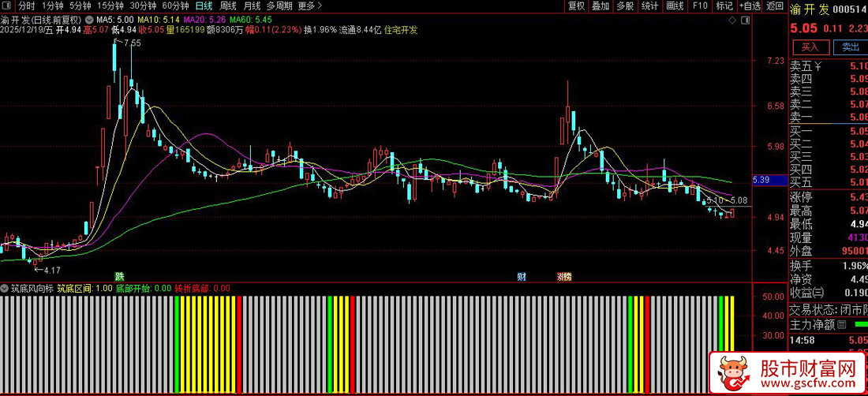Screen dimensions: 868x396
Task: Click the 14:58 trade tick row
Action: (x=828, y=340)
